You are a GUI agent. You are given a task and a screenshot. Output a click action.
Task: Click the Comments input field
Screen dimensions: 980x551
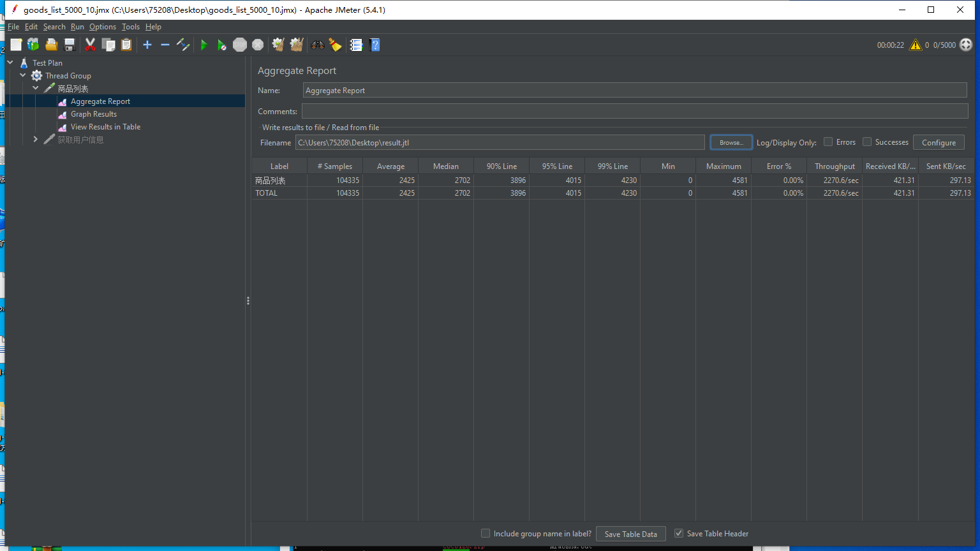click(635, 111)
